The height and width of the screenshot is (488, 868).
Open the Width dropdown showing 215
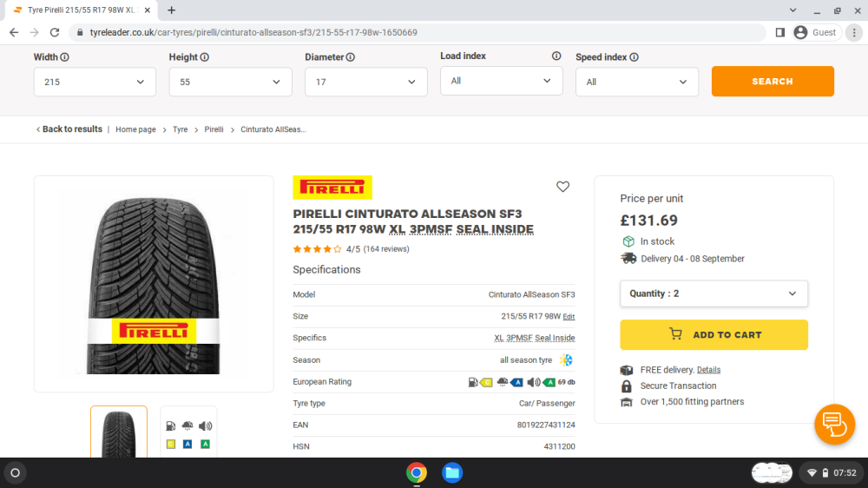tap(95, 82)
